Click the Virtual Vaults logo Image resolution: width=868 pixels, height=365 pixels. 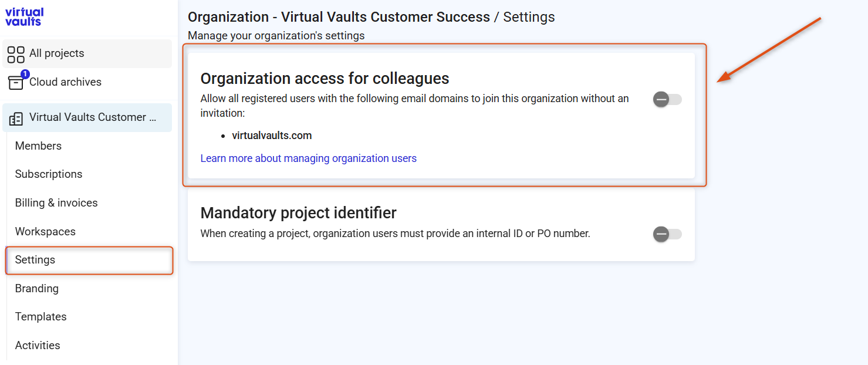coord(25,16)
